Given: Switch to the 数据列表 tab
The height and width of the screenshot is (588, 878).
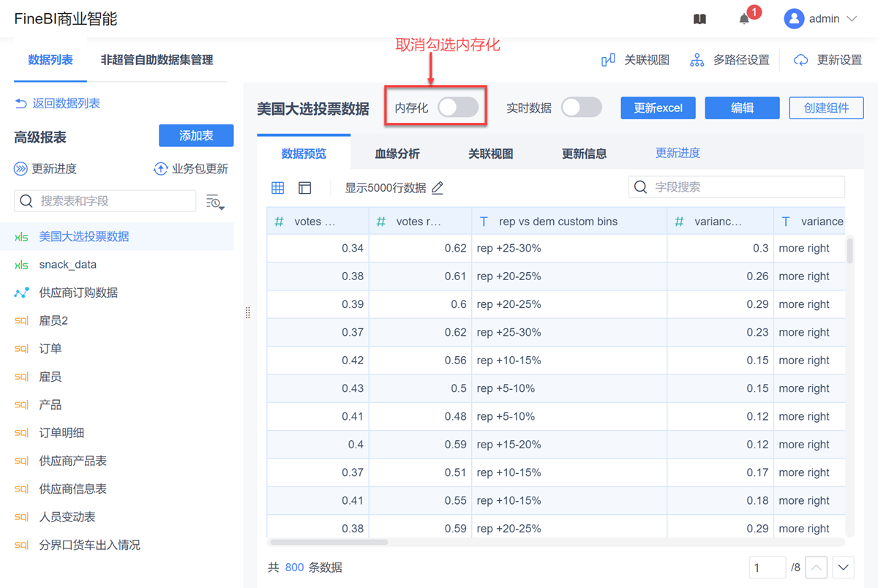Looking at the screenshot, I should coord(50,60).
